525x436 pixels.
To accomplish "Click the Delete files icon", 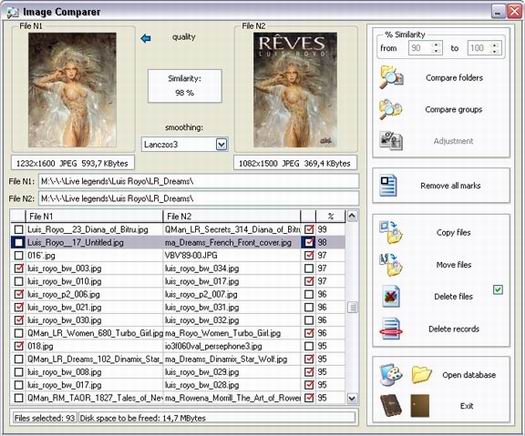I will 391,296.
